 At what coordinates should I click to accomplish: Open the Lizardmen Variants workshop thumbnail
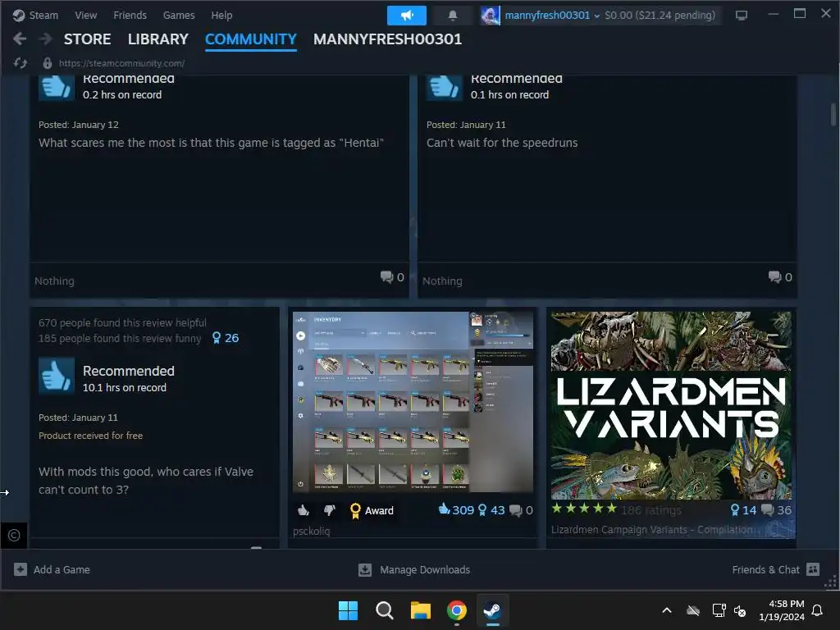click(671, 405)
